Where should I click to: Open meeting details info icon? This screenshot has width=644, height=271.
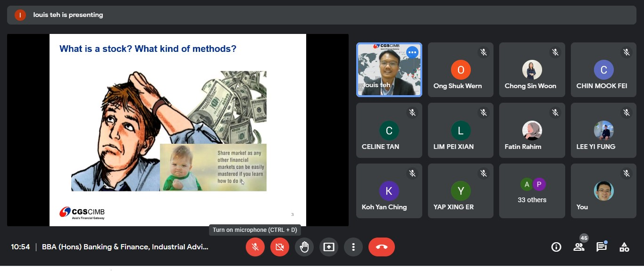click(556, 247)
